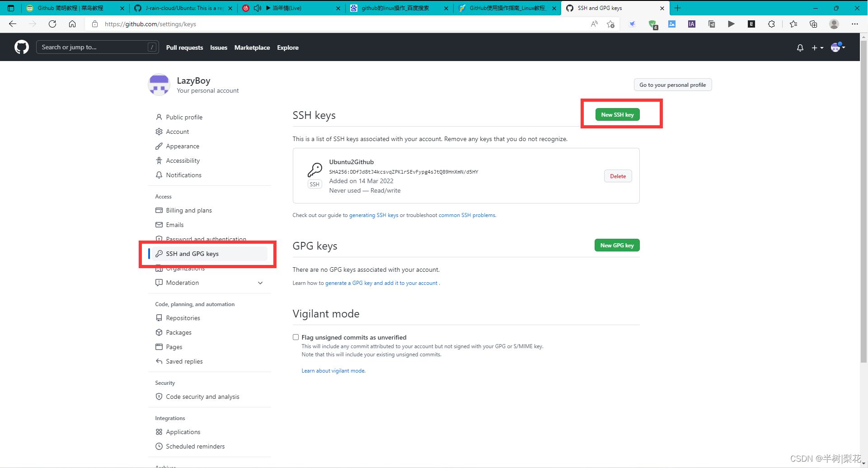The height and width of the screenshot is (468, 868).
Task: Add page to favorites star icon
Action: 611,24
